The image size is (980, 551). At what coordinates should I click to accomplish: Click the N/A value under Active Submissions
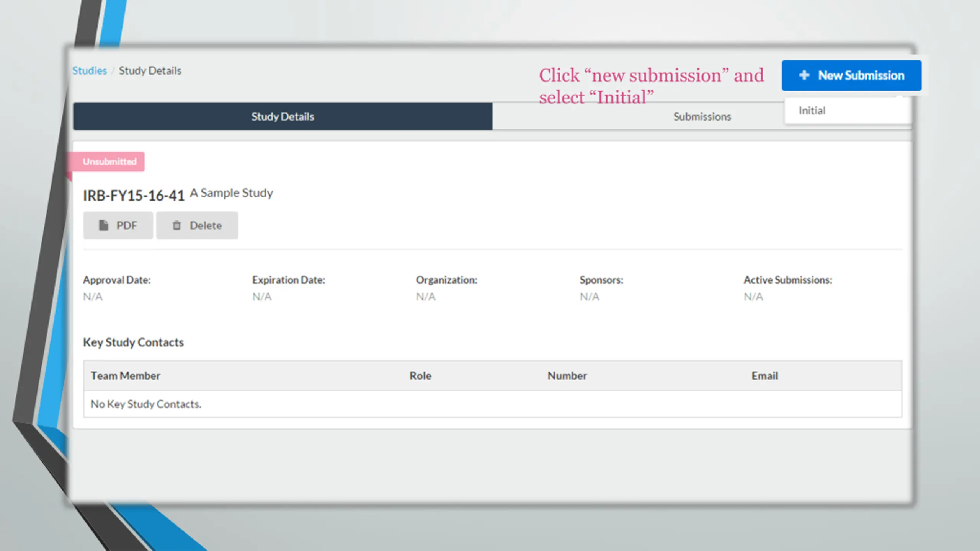[x=753, y=297]
